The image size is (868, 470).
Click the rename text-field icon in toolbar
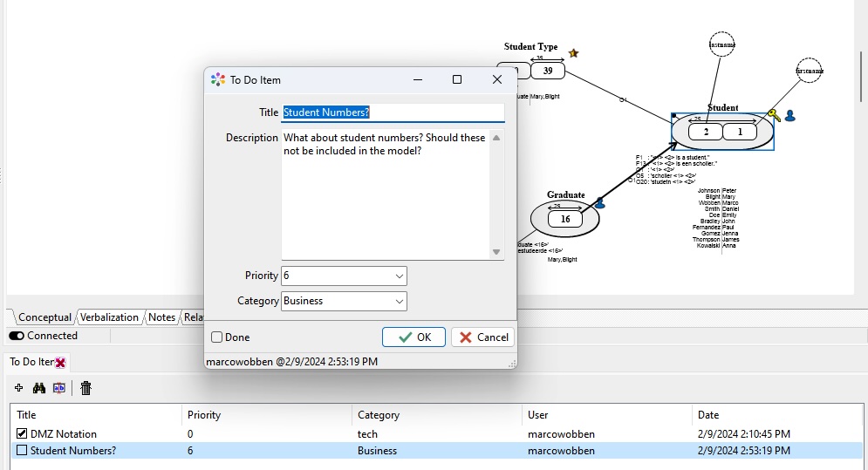59,388
